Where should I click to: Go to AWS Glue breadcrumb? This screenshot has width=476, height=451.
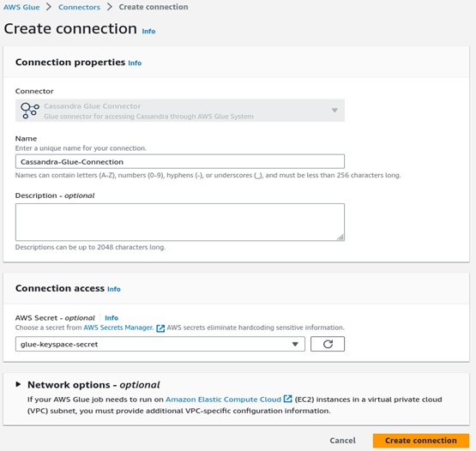coord(21,7)
